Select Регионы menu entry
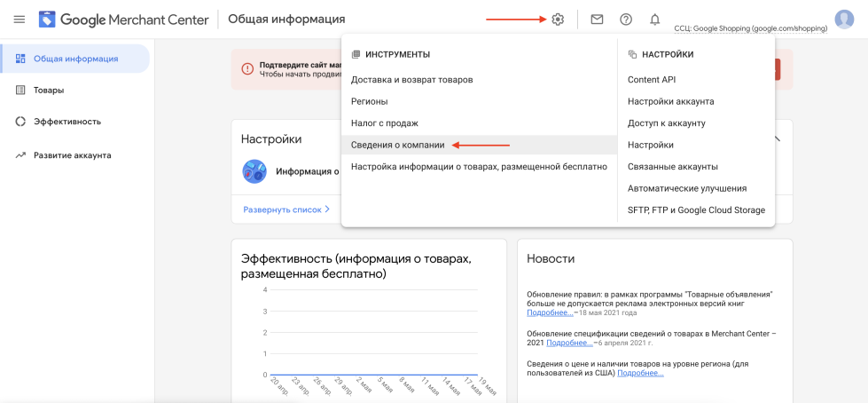This screenshot has width=868, height=403. click(369, 101)
